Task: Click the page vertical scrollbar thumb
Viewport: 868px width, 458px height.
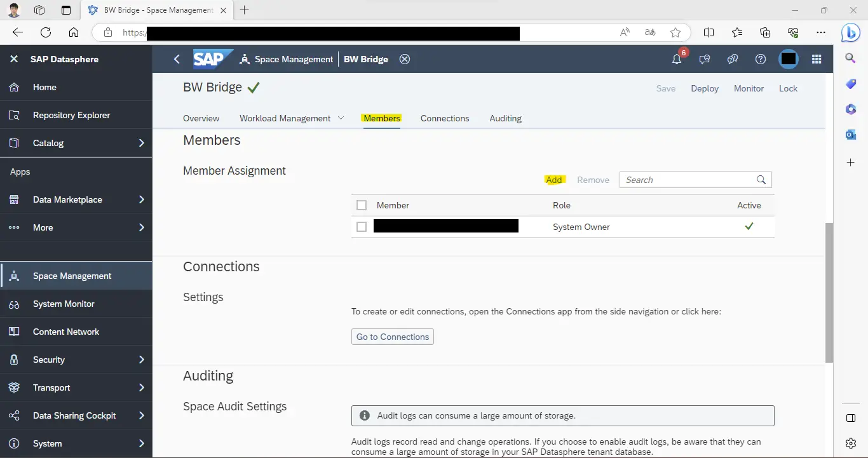Action: (x=829, y=292)
